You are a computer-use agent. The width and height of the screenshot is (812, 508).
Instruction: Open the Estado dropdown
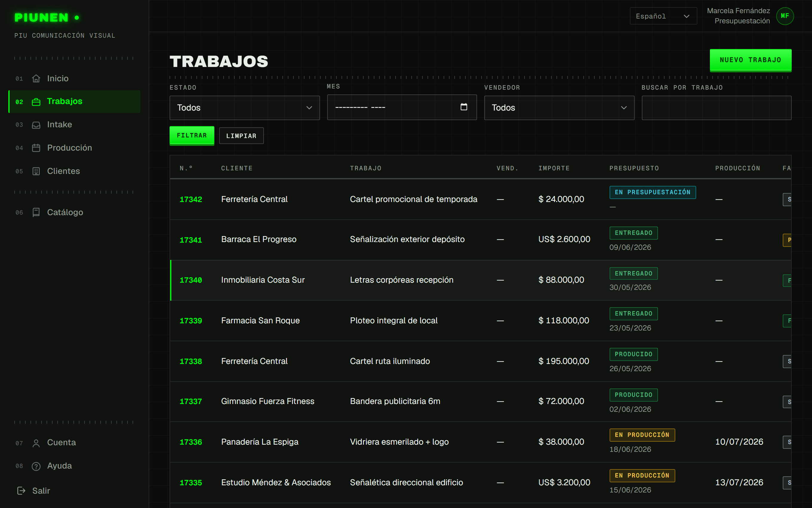point(244,108)
